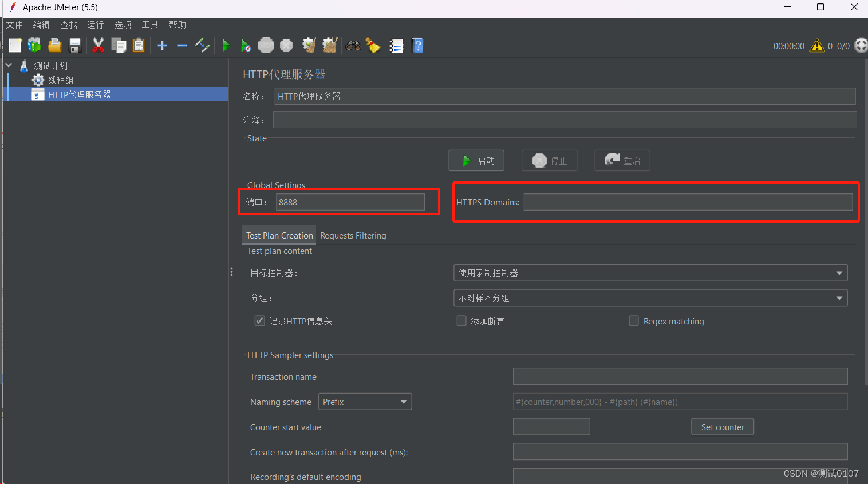
Task: Open the Naming scheme Prefix dropdown
Action: point(365,402)
